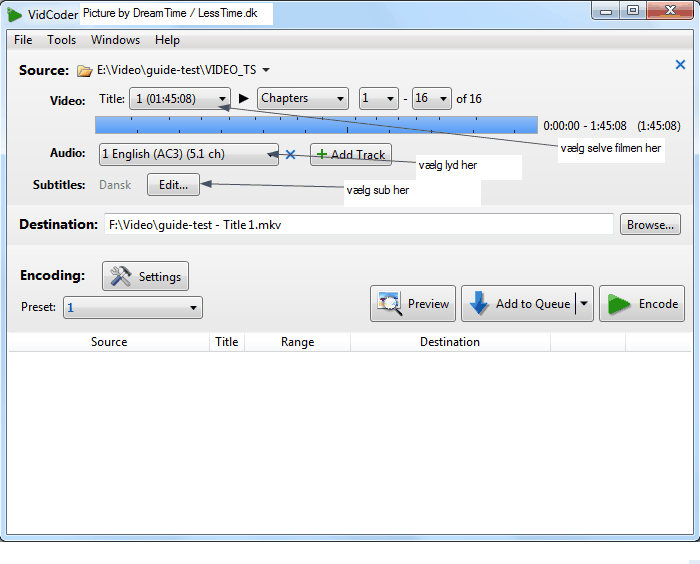The height and width of the screenshot is (564, 700).
Task: Start encoding with Encode button
Action: (x=642, y=304)
